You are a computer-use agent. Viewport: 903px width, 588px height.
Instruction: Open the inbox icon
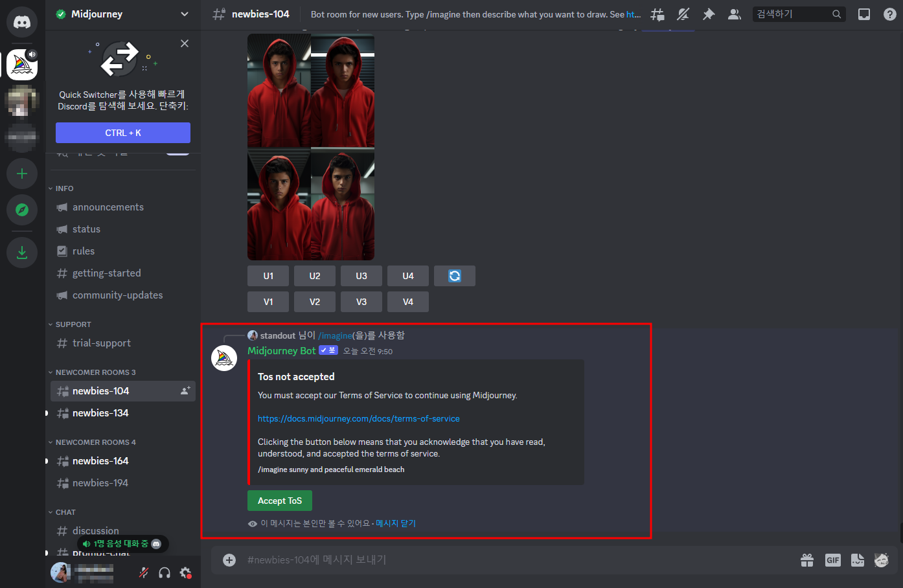pos(864,14)
